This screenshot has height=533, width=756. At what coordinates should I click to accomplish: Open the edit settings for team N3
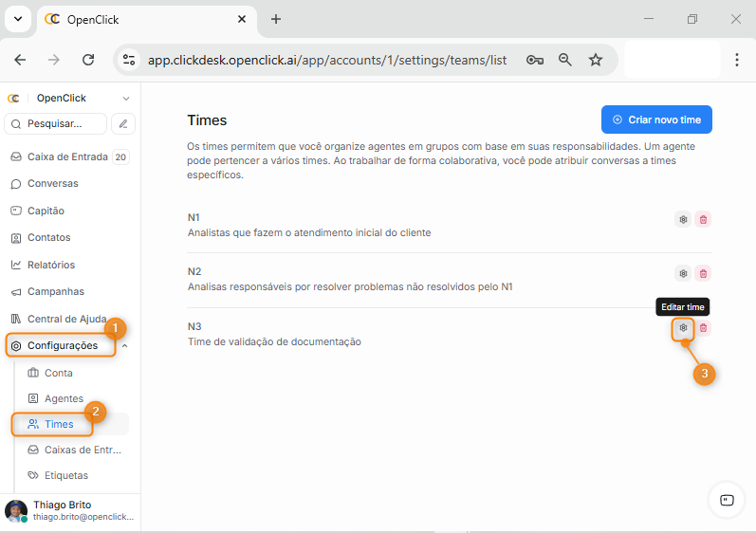683,328
